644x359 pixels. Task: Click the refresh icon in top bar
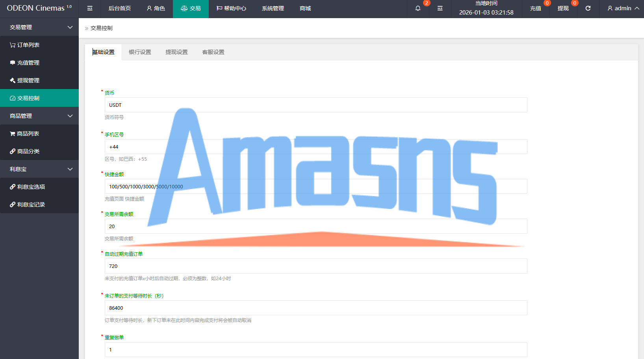pos(588,8)
